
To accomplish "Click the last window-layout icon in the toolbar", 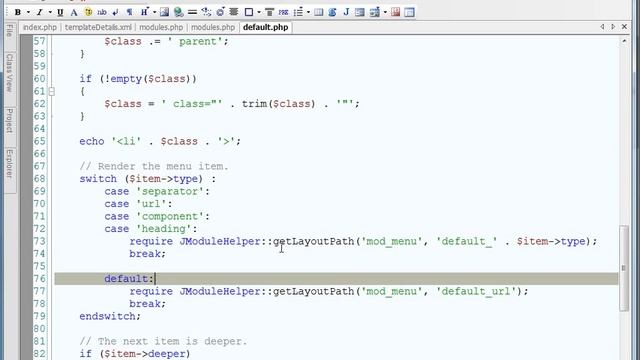I will click(409, 12).
